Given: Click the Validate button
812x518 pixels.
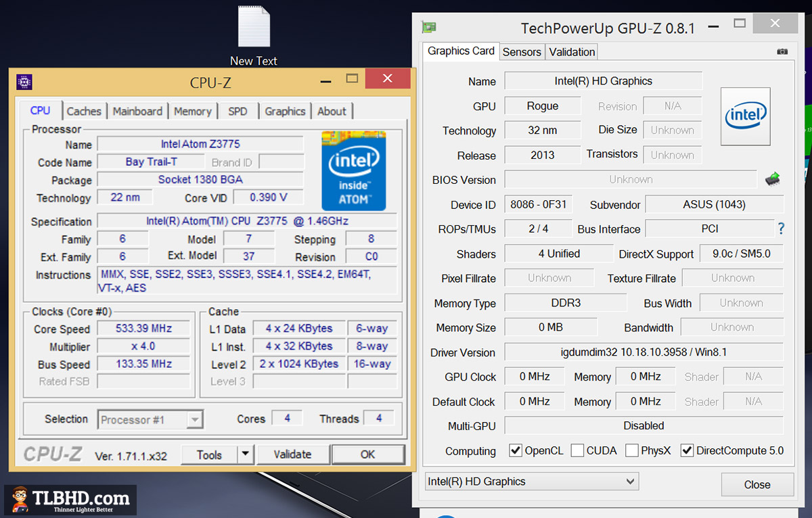Looking at the screenshot, I should pos(292,454).
